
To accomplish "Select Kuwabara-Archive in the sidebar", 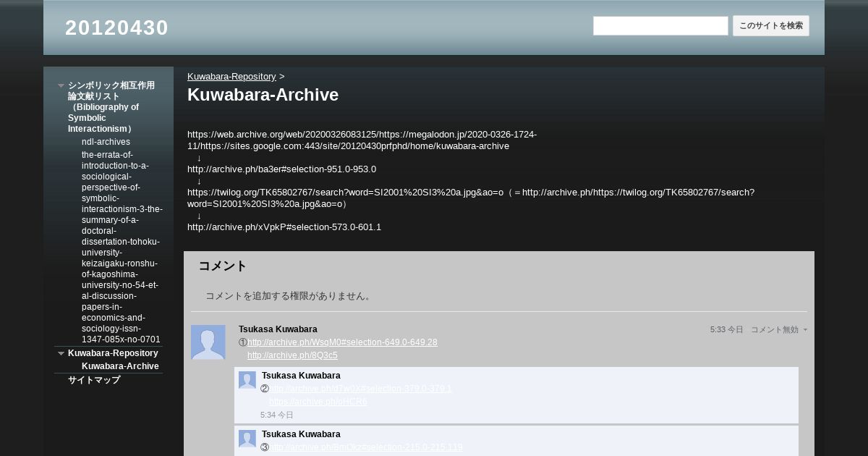I will click(120, 366).
